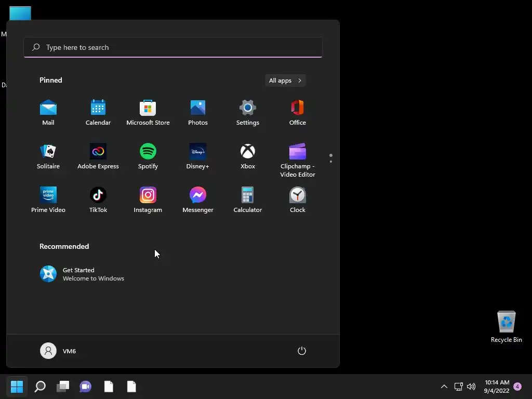
Task: Open Spotify
Action: click(148, 156)
